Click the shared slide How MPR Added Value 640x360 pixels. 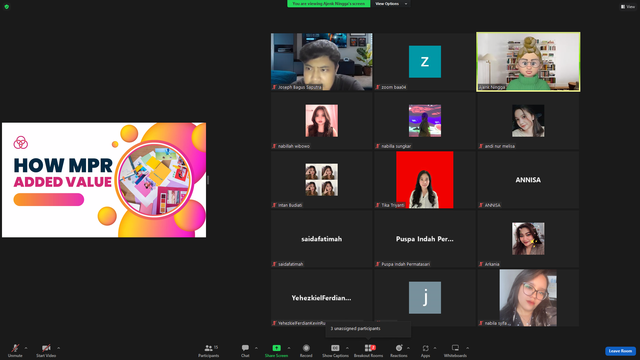[x=104, y=180]
